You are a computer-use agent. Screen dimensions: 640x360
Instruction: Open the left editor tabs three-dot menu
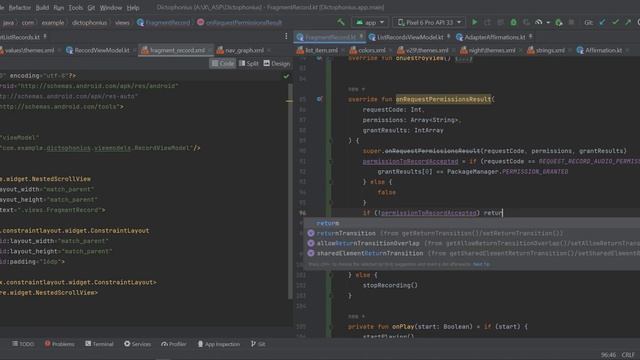pos(286,37)
